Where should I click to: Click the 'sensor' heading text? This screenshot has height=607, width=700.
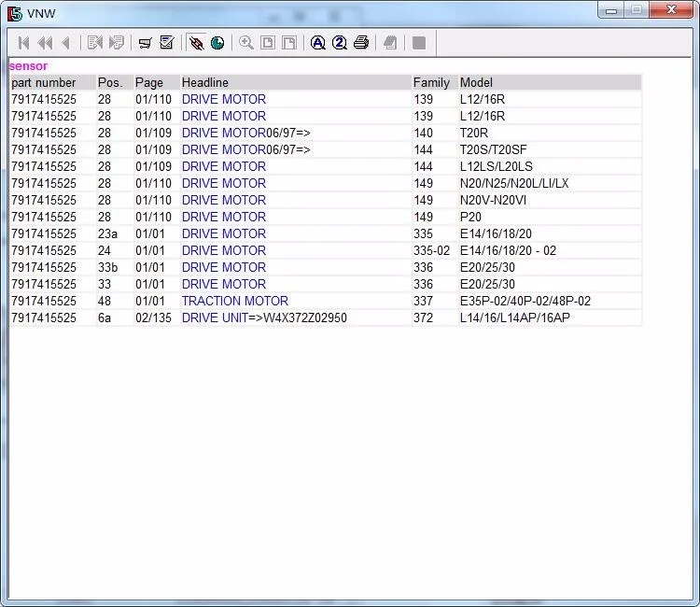pos(28,66)
